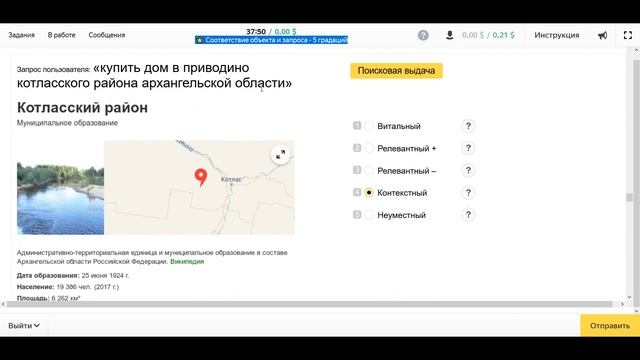The height and width of the screenshot is (360, 640).
Task: Click the Котласский район heading
Action: [x=82, y=108]
